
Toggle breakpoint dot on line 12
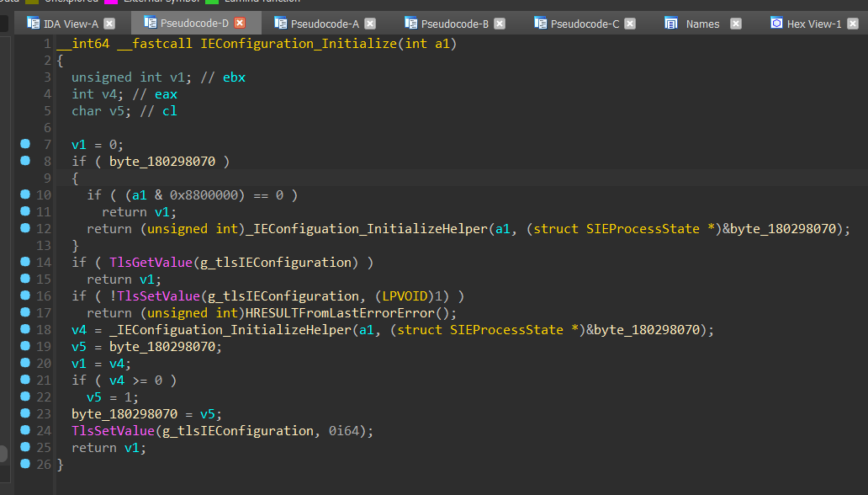tap(25, 228)
